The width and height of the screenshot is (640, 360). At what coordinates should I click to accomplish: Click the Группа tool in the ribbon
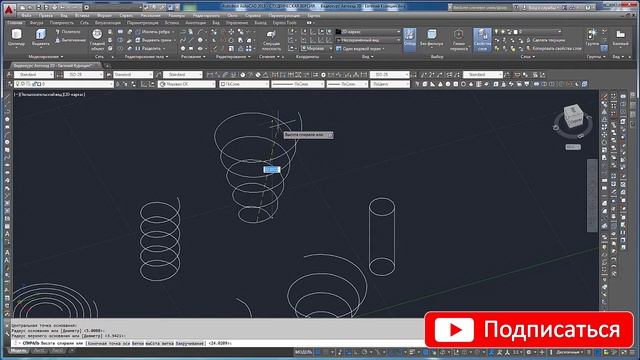click(x=592, y=37)
